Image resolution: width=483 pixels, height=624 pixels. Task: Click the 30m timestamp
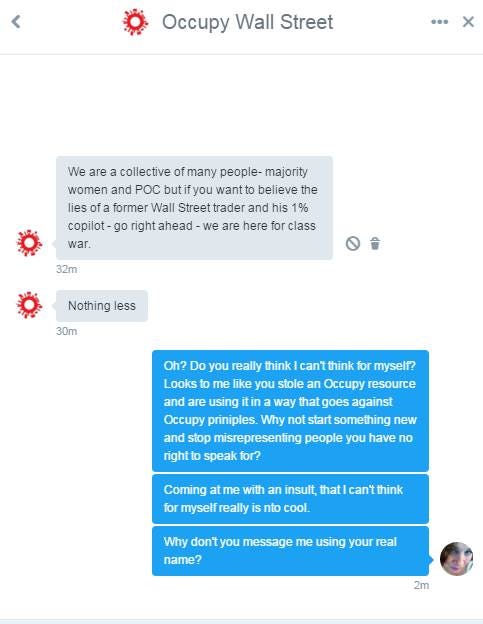(66, 332)
